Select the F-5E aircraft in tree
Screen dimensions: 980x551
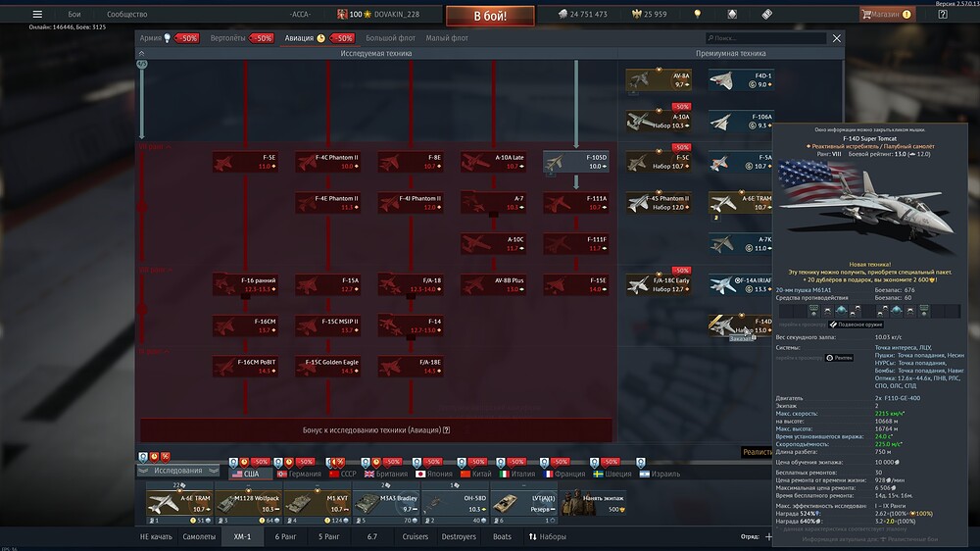[245, 162]
